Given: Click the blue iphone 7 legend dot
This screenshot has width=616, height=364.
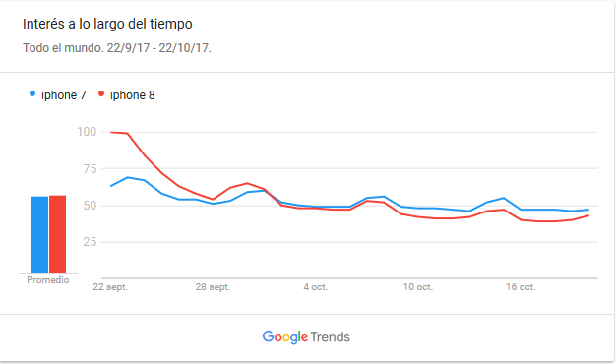Looking at the screenshot, I should tap(32, 93).
